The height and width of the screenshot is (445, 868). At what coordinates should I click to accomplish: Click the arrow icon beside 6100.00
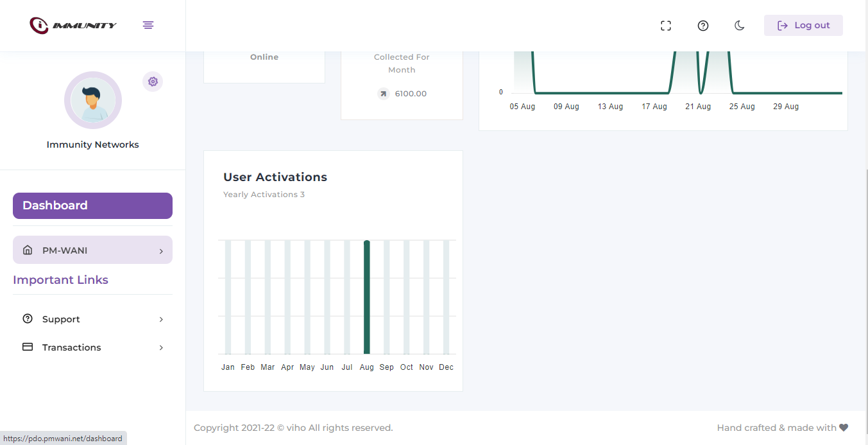[x=384, y=94]
